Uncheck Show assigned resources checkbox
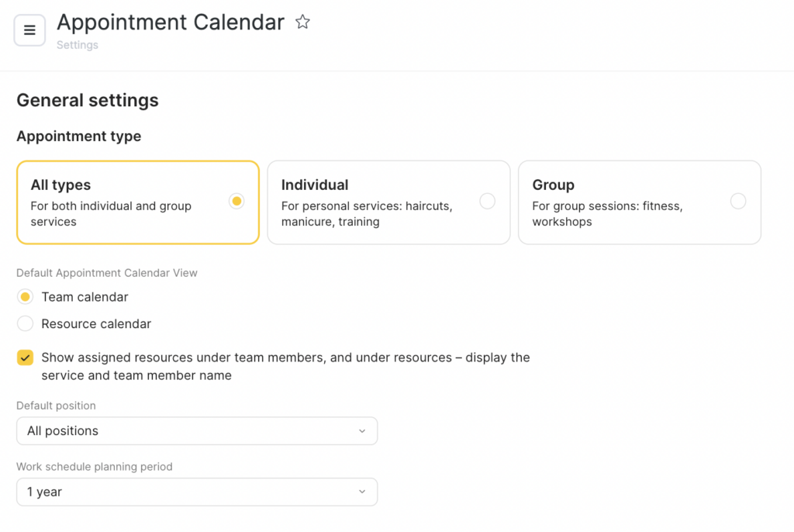Screen dimensions: 794x532 26,358
